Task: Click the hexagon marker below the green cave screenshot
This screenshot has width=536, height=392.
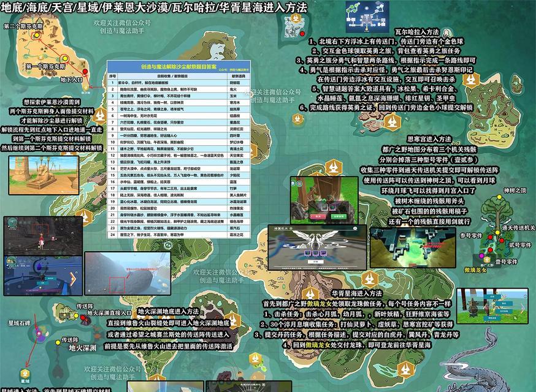Action: (x=370, y=280)
